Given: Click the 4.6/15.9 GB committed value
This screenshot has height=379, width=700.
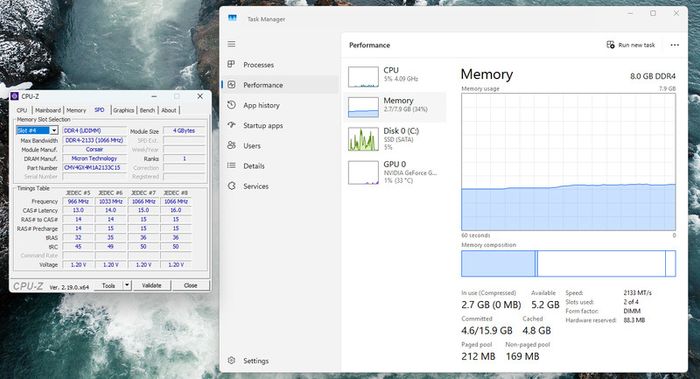Looking at the screenshot, I should 487,331.
